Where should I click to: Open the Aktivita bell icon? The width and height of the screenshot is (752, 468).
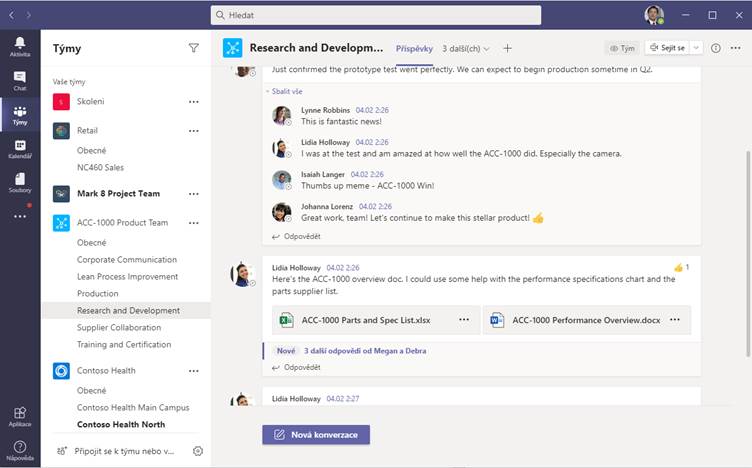point(20,47)
